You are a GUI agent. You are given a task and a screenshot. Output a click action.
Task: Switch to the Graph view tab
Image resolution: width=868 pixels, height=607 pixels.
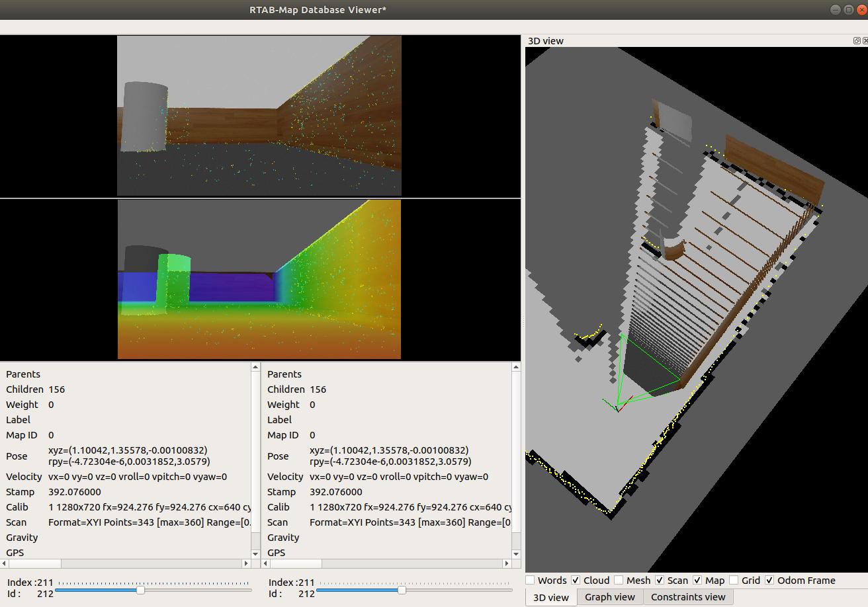click(x=609, y=597)
